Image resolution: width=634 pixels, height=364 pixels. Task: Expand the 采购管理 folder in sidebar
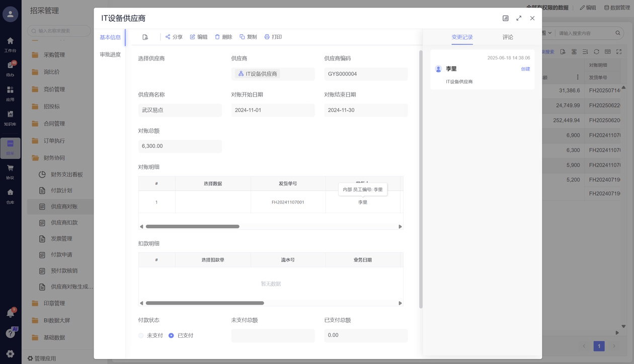point(54,55)
